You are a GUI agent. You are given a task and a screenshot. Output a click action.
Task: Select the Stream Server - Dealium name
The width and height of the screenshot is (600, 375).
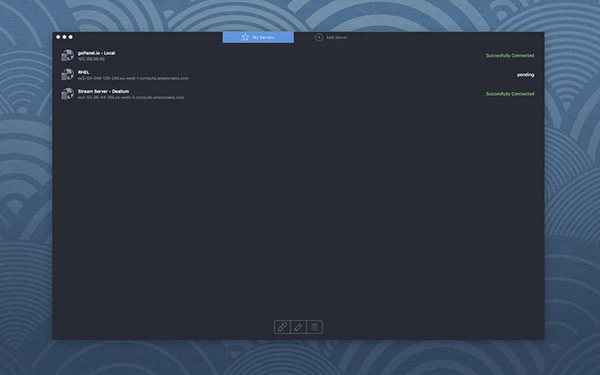103,91
